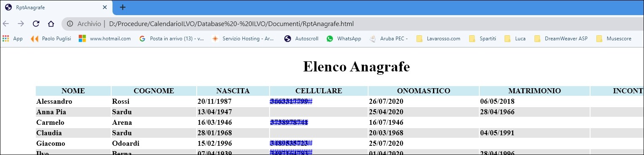Open a new tab with plus button
Image resolution: width=644 pixels, height=155 pixels.
123,7
